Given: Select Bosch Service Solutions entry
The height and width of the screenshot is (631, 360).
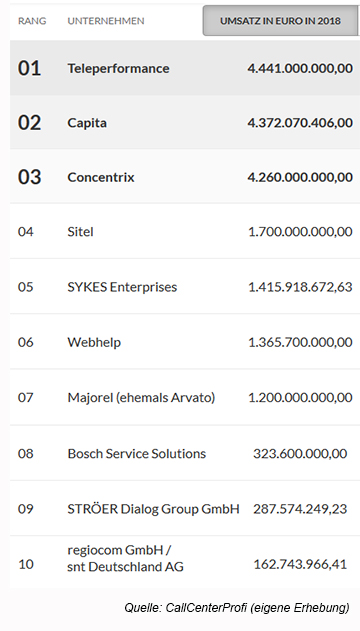Looking at the screenshot, I should click(x=137, y=454).
